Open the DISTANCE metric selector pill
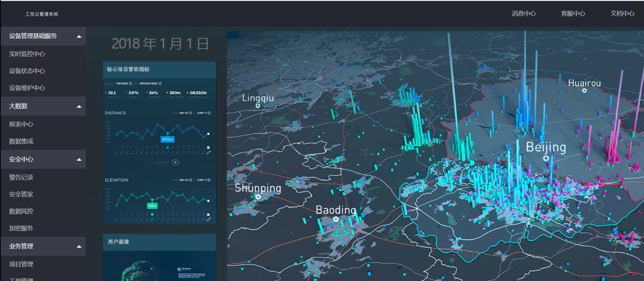 click(162, 162)
